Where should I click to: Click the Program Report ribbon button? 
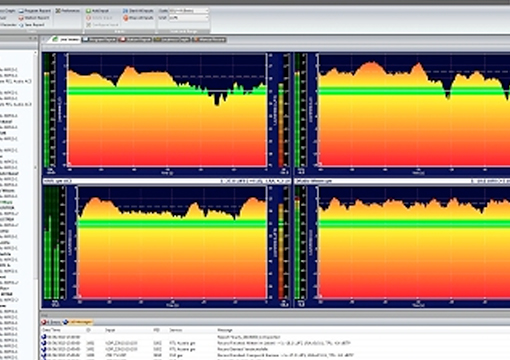[x=35, y=11]
